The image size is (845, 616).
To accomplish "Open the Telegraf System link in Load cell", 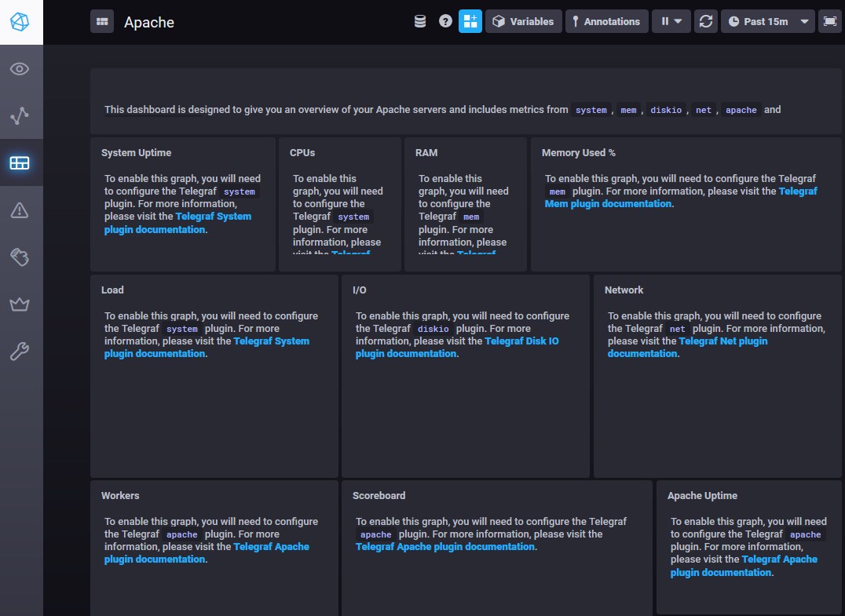I will [x=207, y=348].
